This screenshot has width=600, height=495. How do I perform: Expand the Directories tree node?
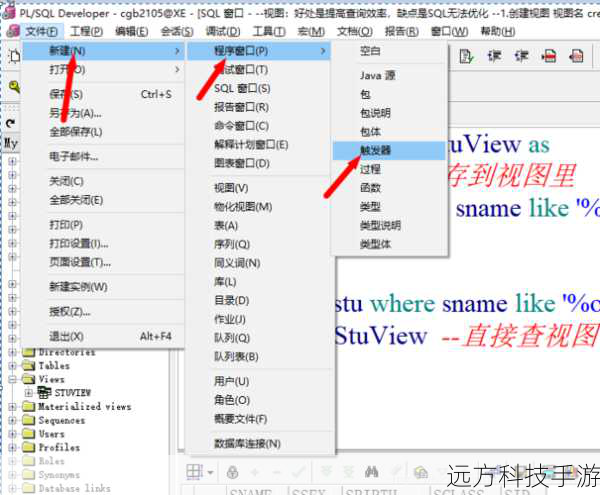[12, 352]
